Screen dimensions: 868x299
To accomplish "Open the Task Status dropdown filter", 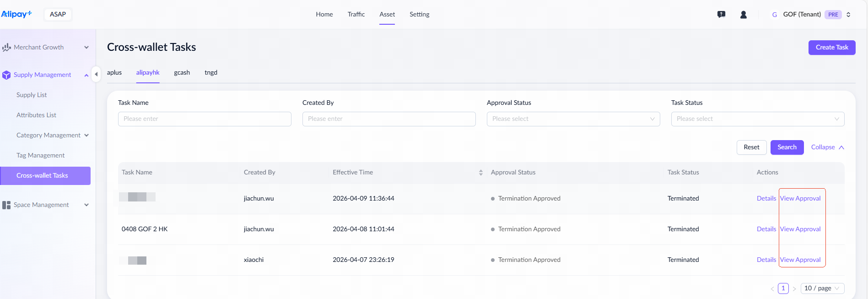I will pos(757,119).
